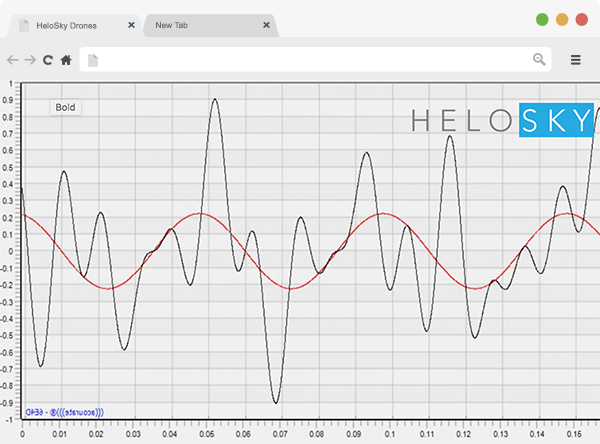Go to the browser home page
Image resolution: width=600 pixels, height=444 pixels.
click(66, 60)
